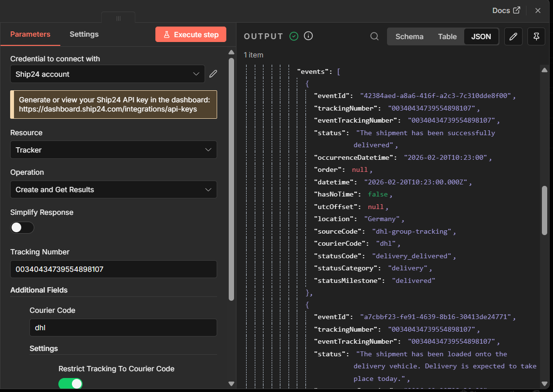553x392 pixels.
Task: Disable Restrict Tracking To Courier Code toggle
Action: pyautogui.click(x=70, y=383)
